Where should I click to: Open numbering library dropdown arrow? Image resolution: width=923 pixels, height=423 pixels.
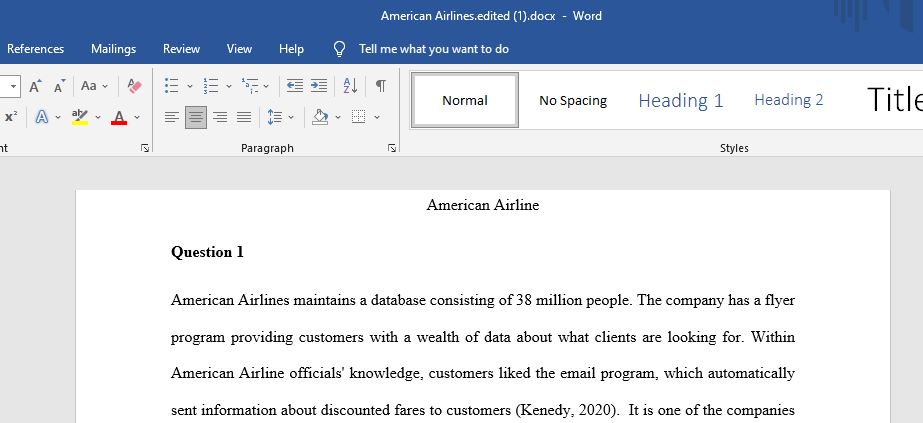coord(228,86)
